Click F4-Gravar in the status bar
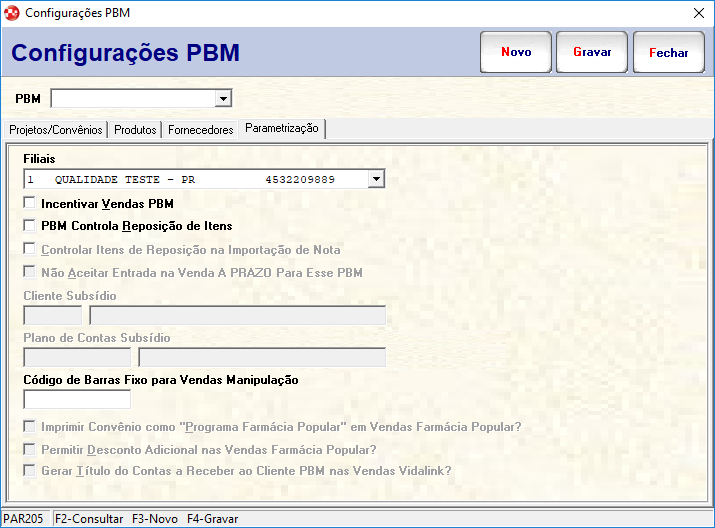Screen dimensions: 715x528 tap(212, 519)
